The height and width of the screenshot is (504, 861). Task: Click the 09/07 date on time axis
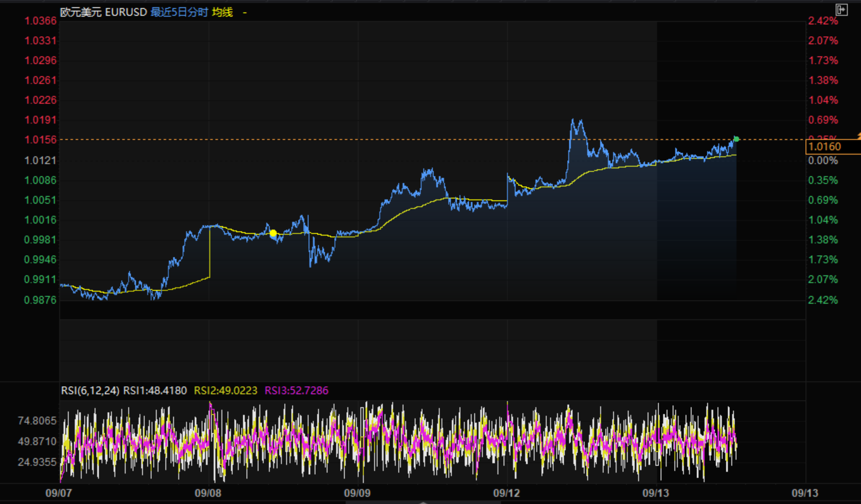click(59, 493)
